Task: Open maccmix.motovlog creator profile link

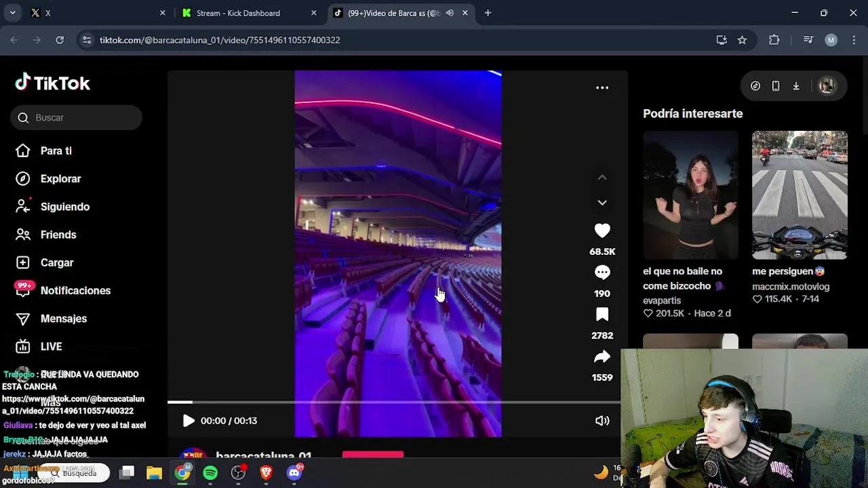Action: point(791,286)
